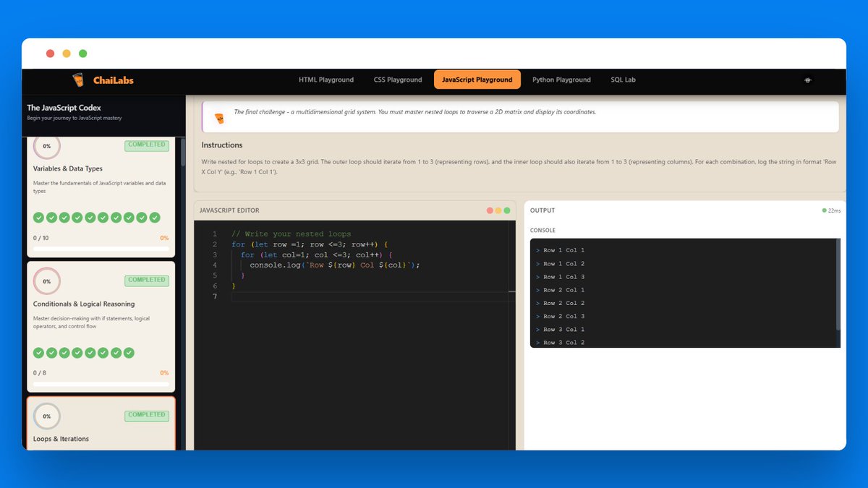Click console output 'Row 2 Col 1'
Viewport: 868px width, 488px height.
[563, 290]
